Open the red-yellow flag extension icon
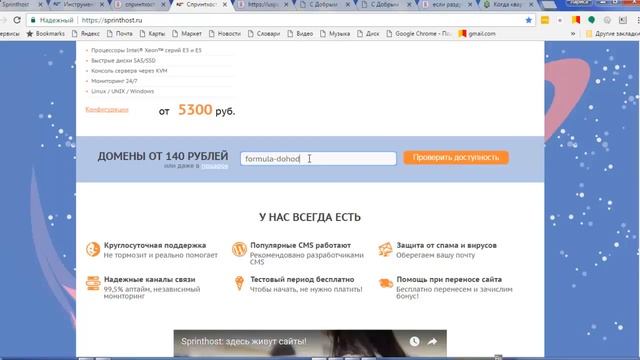 click(576, 20)
